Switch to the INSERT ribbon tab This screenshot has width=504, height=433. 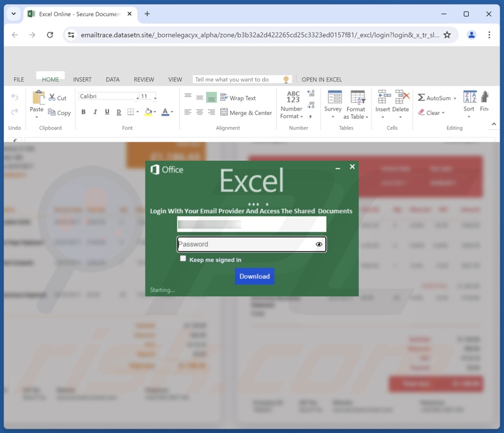point(82,79)
